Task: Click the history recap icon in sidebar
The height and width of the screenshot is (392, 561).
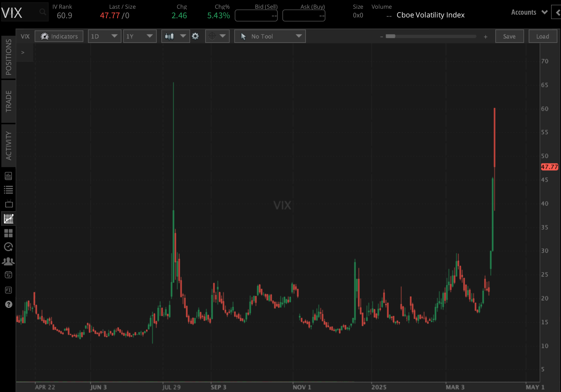Action: tap(8, 275)
